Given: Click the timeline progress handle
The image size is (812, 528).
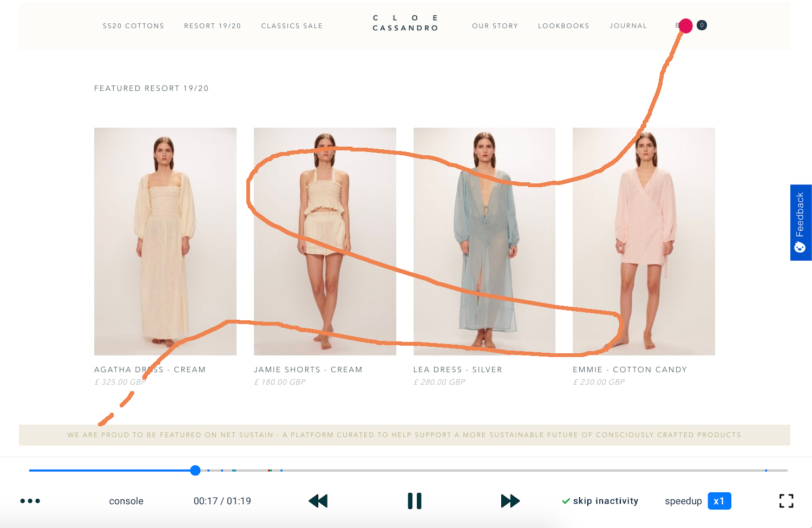Looking at the screenshot, I should [x=195, y=471].
